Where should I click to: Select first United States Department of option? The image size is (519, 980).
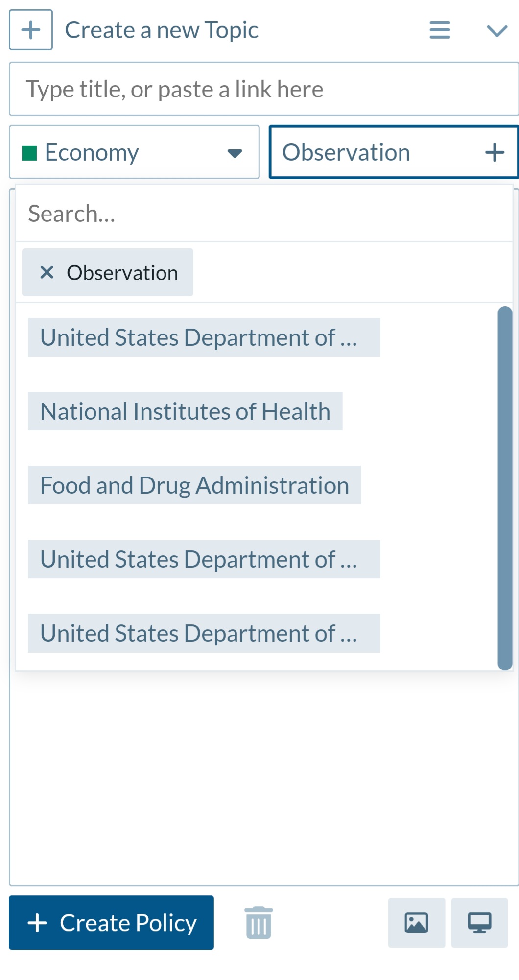pyautogui.click(x=204, y=337)
